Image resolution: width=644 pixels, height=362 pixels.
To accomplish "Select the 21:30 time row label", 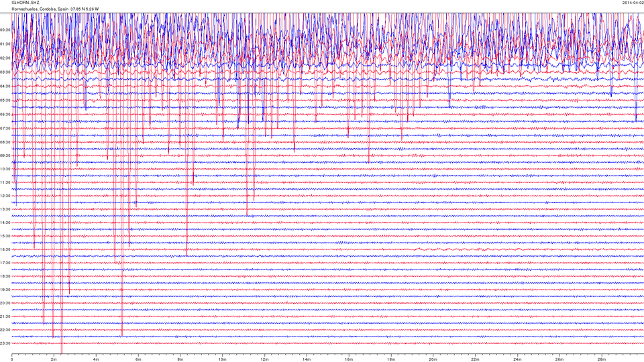I will coord(5,316).
